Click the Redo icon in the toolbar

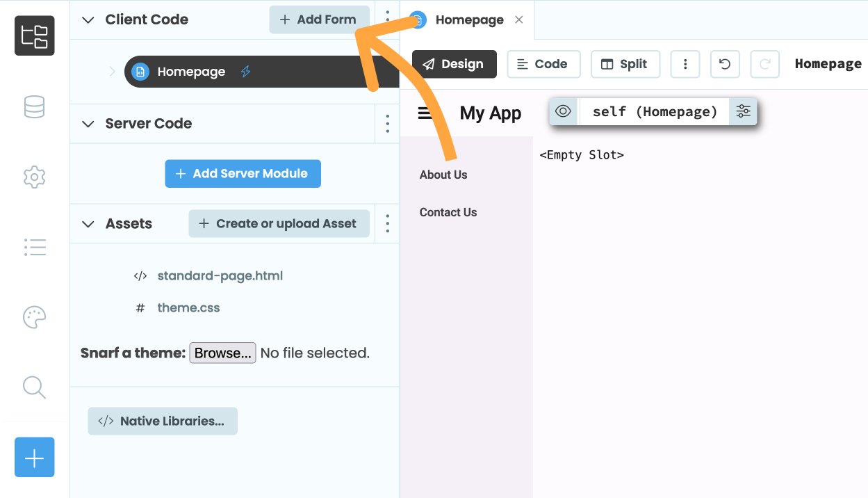[764, 64]
